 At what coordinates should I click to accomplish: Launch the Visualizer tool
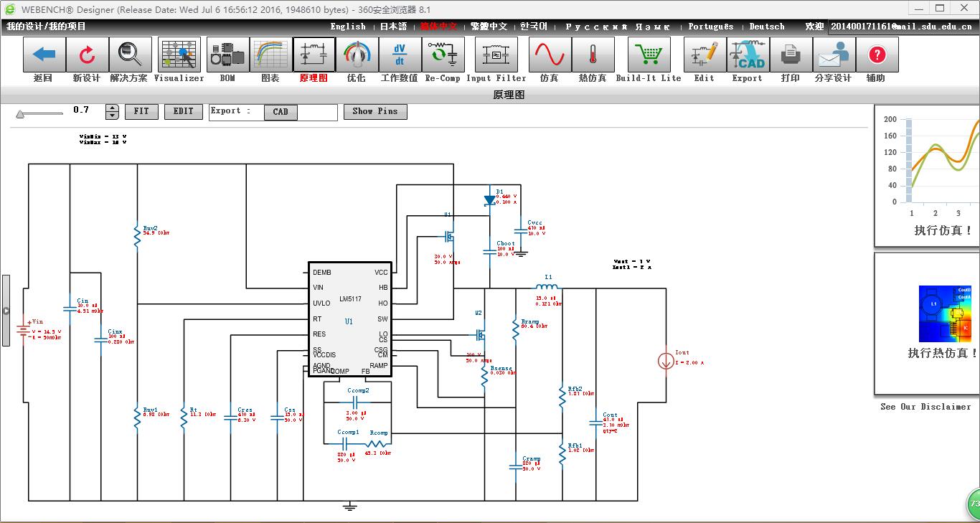click(179, 55)
